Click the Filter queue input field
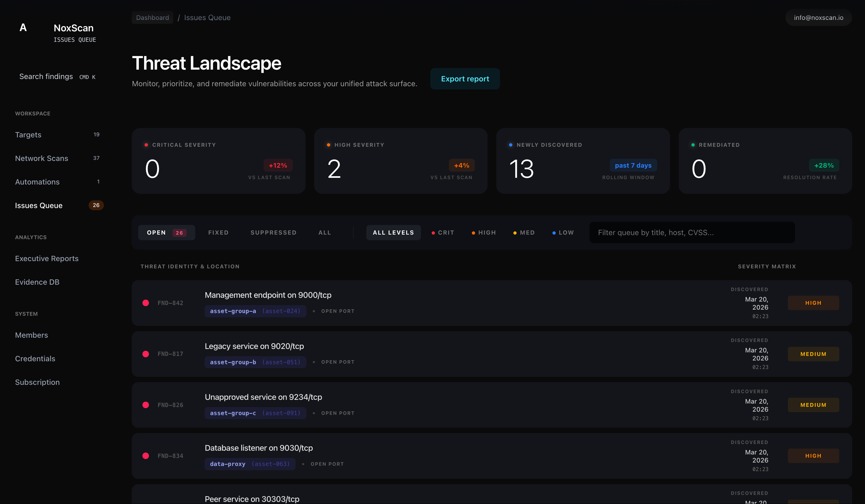 (692, 232)
